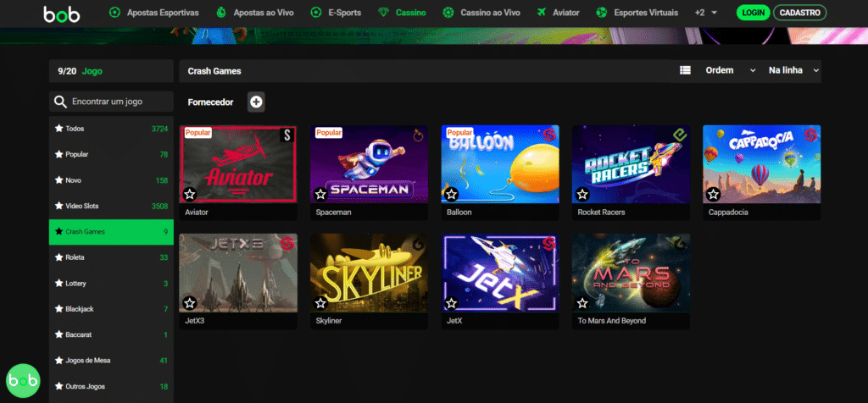Select the Baccarat category
Screen dimensions: 868x403
(x=111, y=335)
